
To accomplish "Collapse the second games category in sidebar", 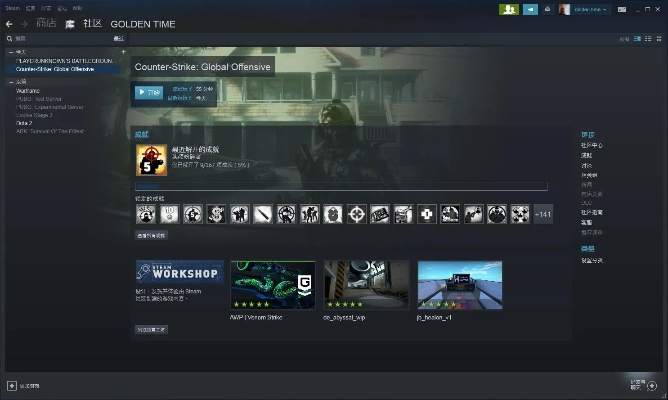I will [x=9, y=82].
